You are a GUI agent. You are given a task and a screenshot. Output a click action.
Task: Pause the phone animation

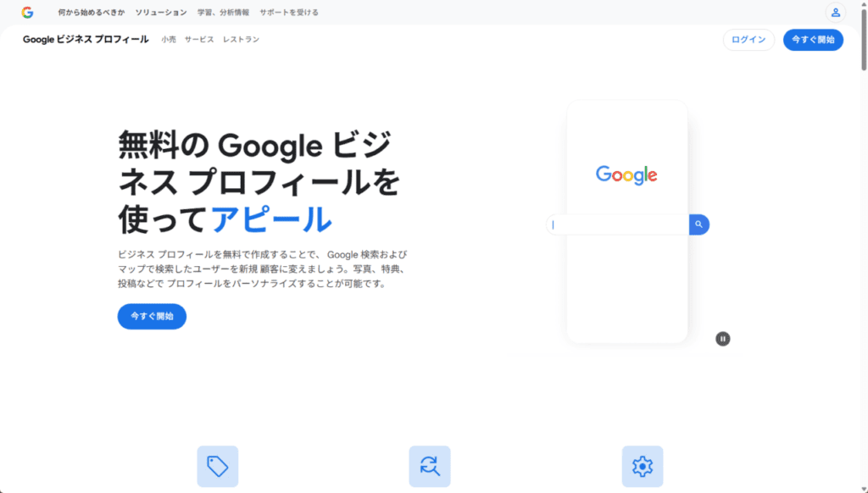722,339
